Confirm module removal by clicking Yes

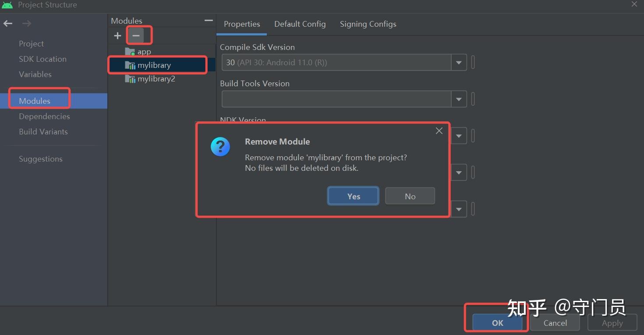(353, 196)
